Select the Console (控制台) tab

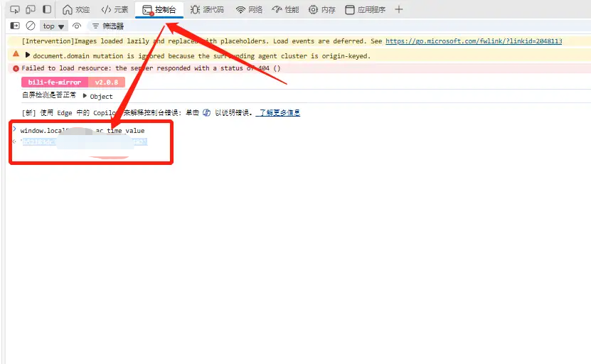tap(159, 10)
